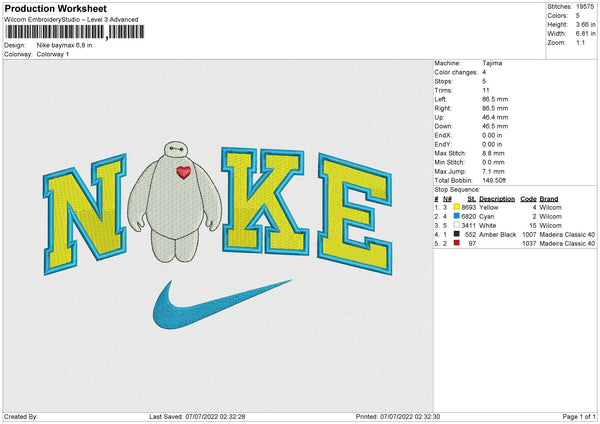Click the Height value '3.66 in'
600x424 pixels.
tap(585, 24)
